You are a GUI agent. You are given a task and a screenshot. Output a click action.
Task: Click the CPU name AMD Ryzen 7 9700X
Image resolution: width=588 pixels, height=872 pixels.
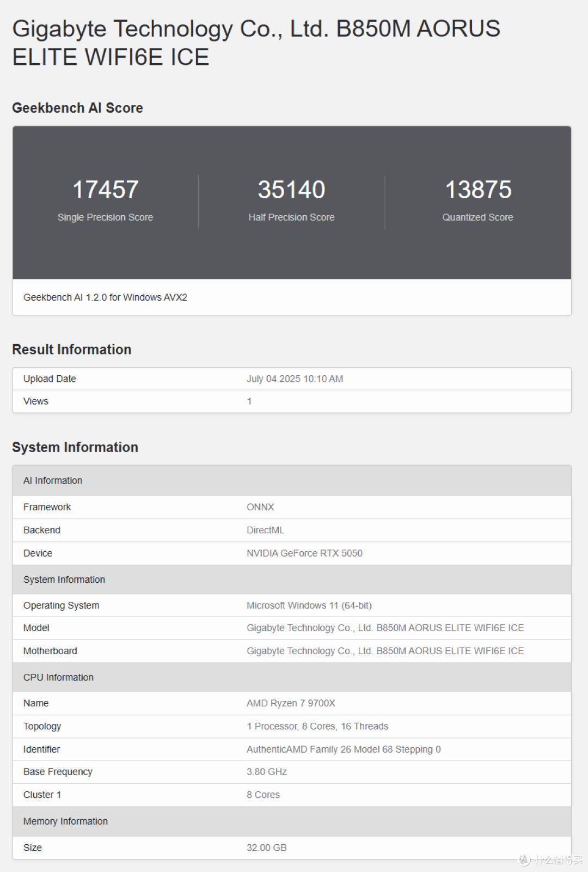click(291, 703)
